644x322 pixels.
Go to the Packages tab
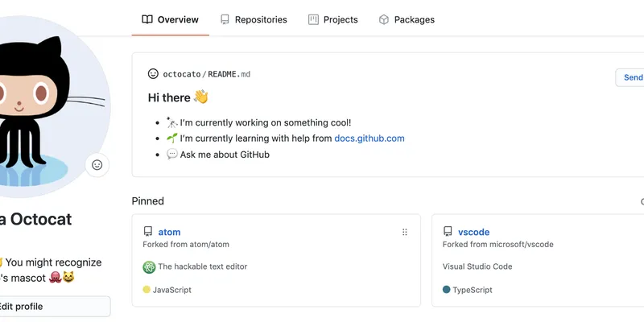pyautogui.click(x=407, y=19)
